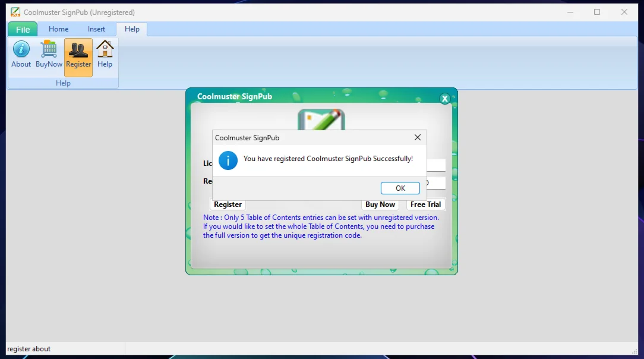The width and height of the screenshot is (644, 359).
Task: Click the licensed email input field edge
Action: point(436,165)
